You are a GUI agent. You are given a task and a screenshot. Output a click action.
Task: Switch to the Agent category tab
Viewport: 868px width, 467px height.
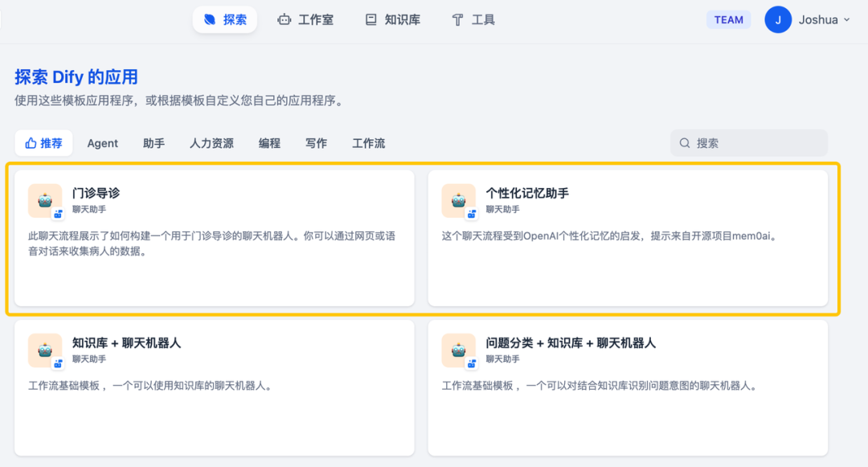click(102, 142)
